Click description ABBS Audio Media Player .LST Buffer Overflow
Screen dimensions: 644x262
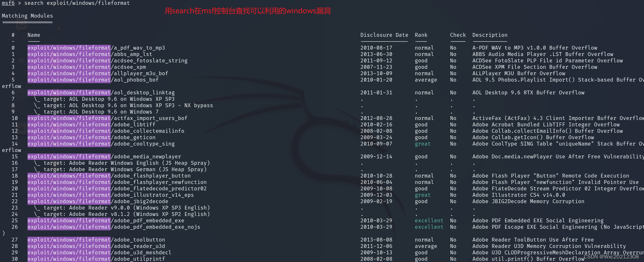tap(543, 54)
